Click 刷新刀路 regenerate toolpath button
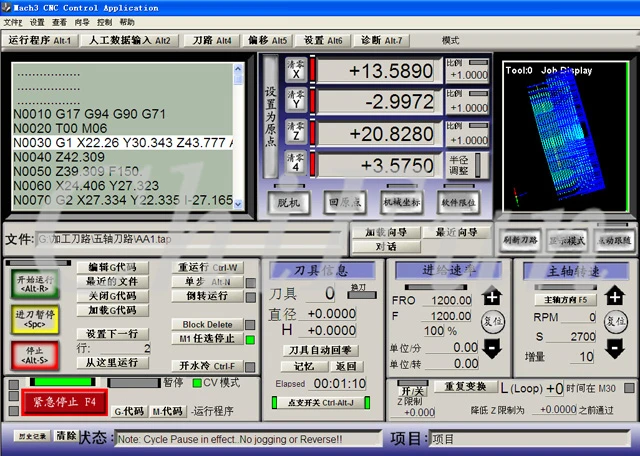The width and height of the screenshot is (640, 456). click(520, 240)
